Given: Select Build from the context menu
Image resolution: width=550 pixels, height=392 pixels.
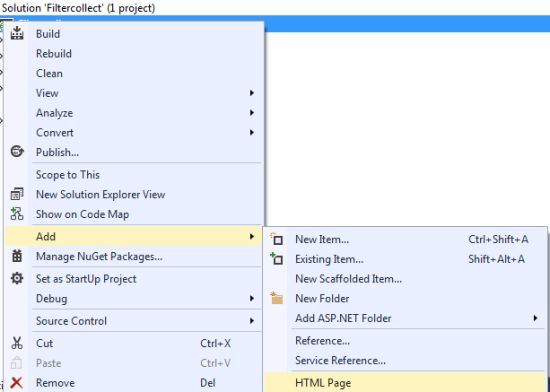Looking at the screenshot, I should 134,34.
